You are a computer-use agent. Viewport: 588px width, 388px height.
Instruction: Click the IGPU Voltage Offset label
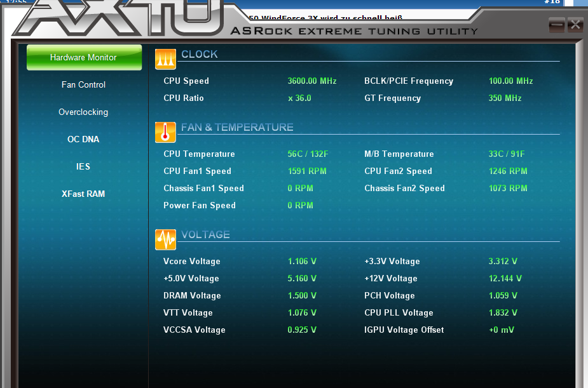pos(404,330)
